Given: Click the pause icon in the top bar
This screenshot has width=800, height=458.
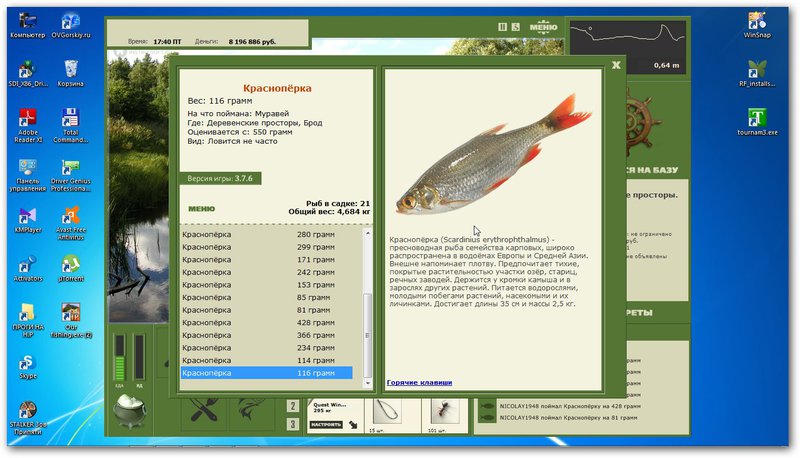Looking at the screenshot, I should pyautogui.click(x=503, y=27).
